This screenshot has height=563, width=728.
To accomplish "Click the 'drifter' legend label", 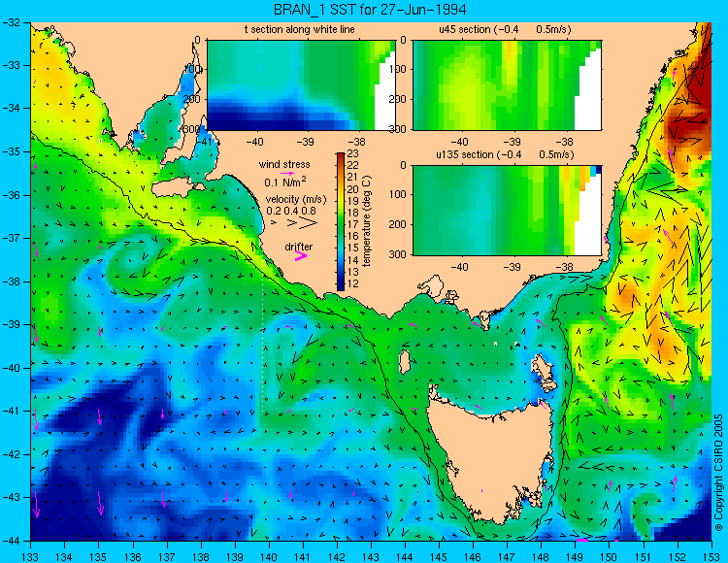I will (299, 247).
